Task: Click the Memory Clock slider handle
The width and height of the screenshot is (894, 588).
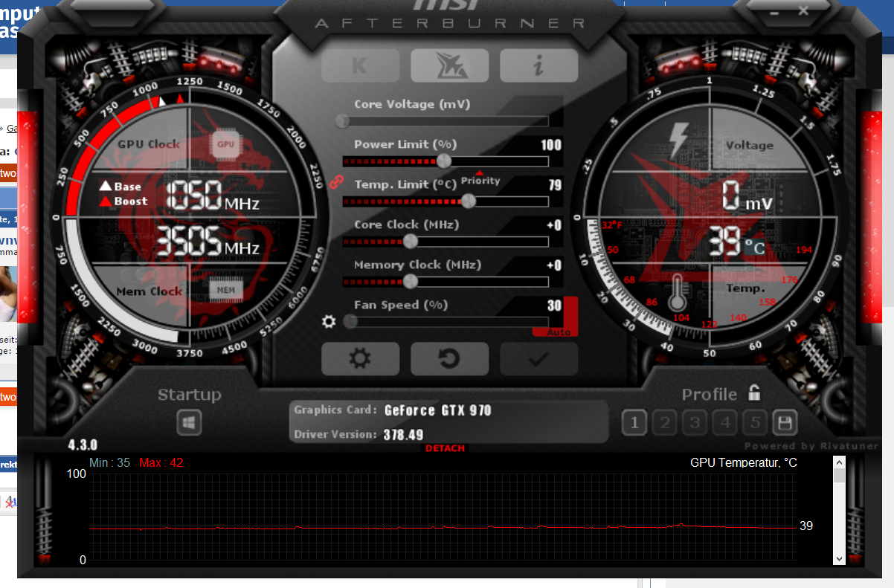Action: pos(410,281)
